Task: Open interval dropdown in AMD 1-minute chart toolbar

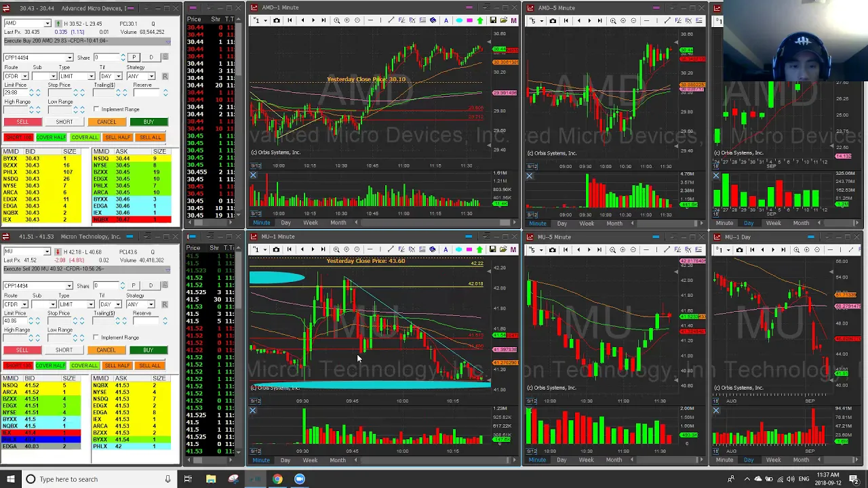Action: pyautogui.click(x=265, y=20)
